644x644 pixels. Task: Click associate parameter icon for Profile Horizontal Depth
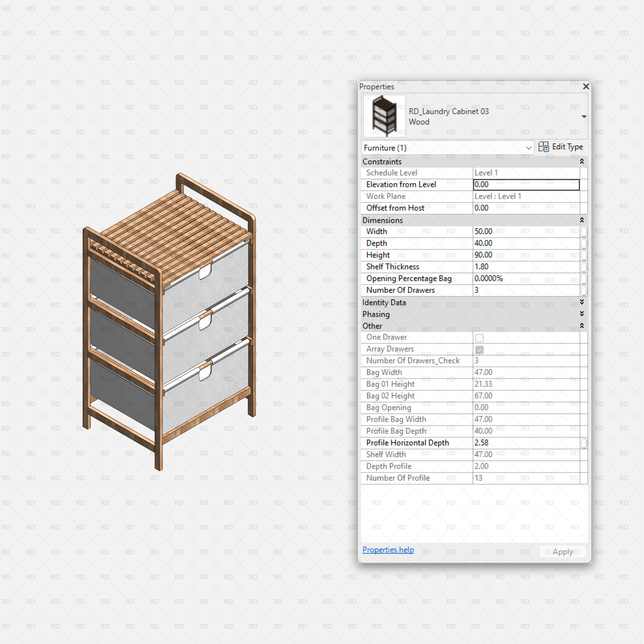584,443
